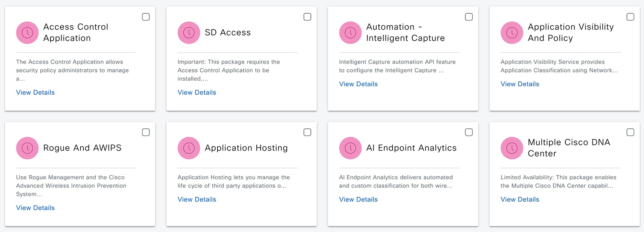Click the Automation - Intelligent Capture clock icon

[x=350, y=33]
